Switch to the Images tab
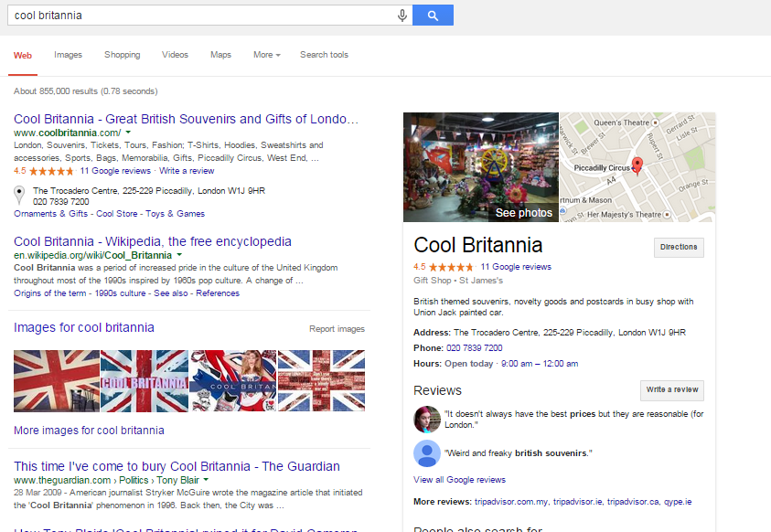 pyautogui.click(x=68, y=55)
